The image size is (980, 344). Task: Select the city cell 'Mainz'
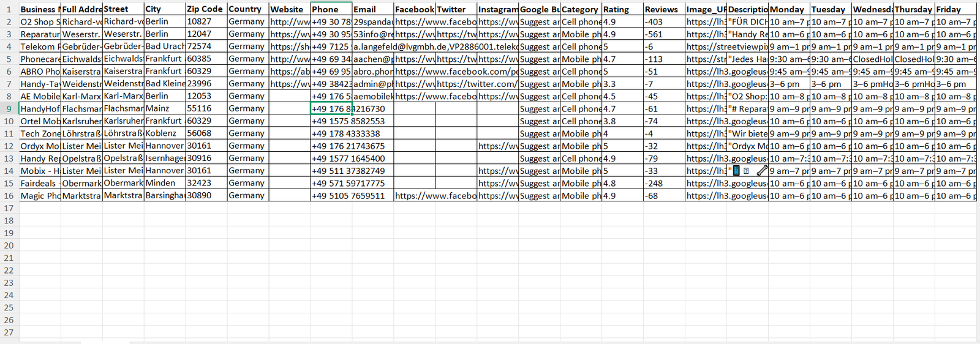pos(165,108)
